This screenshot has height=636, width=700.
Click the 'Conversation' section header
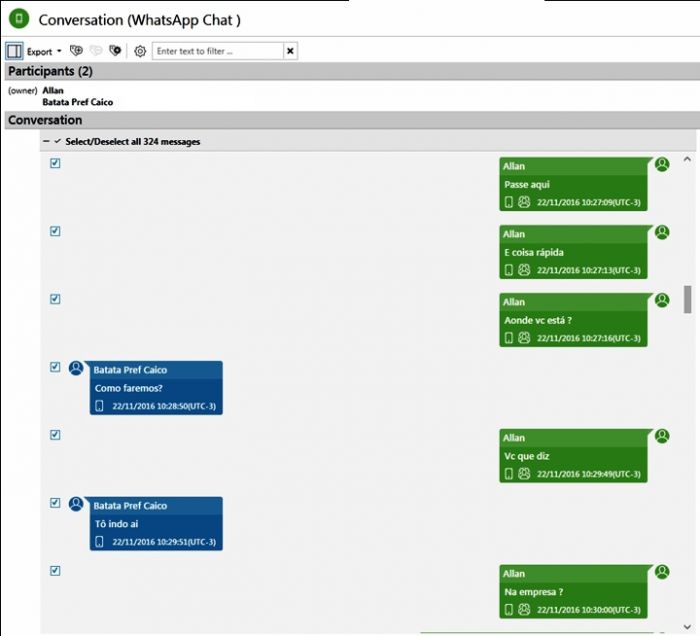(x=352, y=120)
